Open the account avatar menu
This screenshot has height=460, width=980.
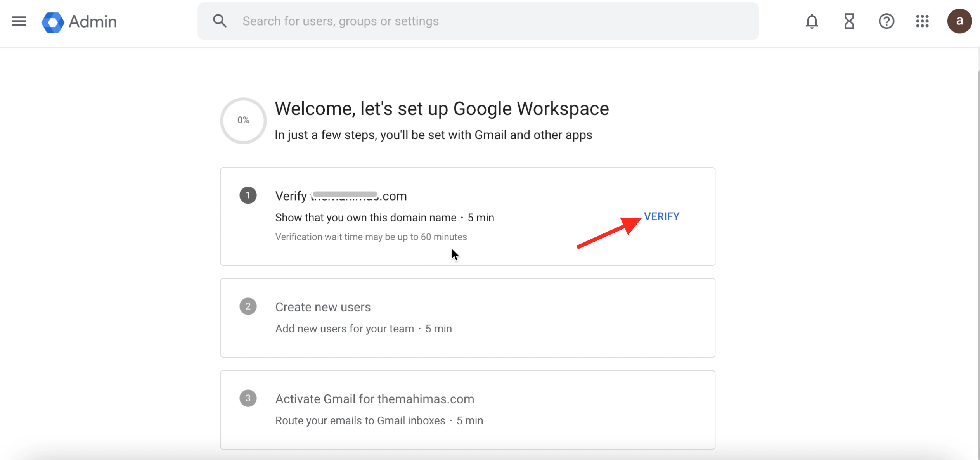[x=959, y=21]
